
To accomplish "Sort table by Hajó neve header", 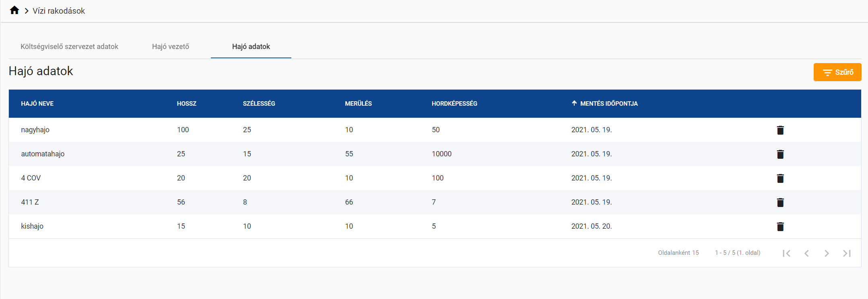I will (x=37, y=104).
